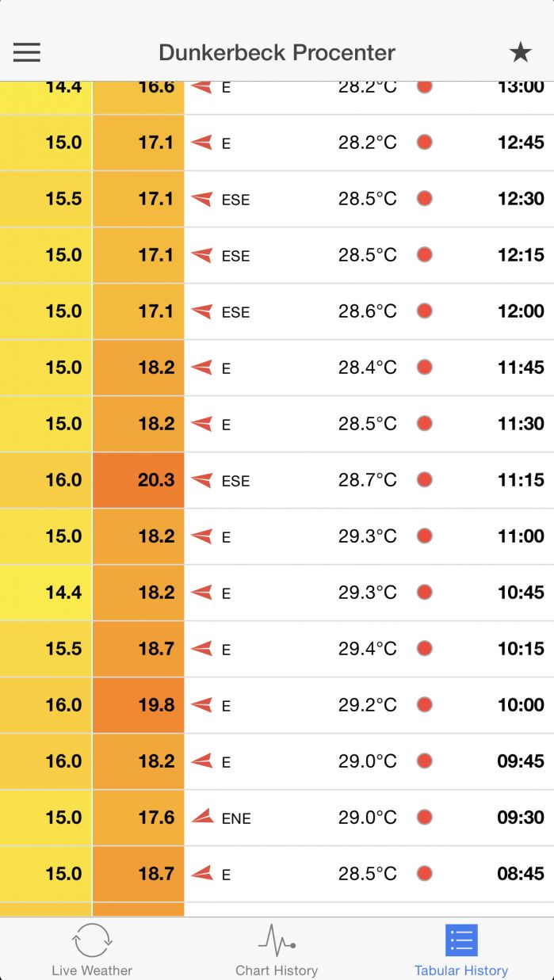The height and width of the screenshot is (980, 554).
Task: Select the 10:00 time entry
Action: [x=521, y=705]
